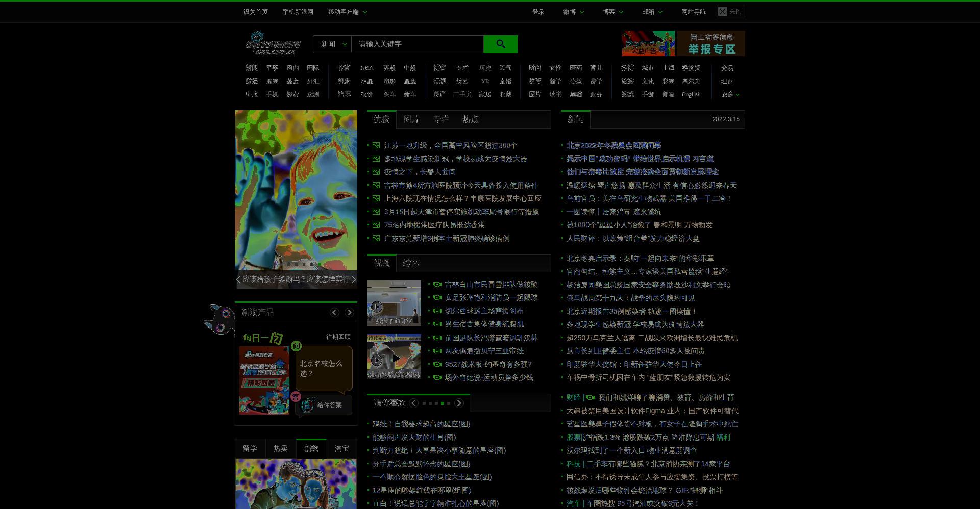
Task: Switch to the 热点 tab
Action: (x=470, y=119)
